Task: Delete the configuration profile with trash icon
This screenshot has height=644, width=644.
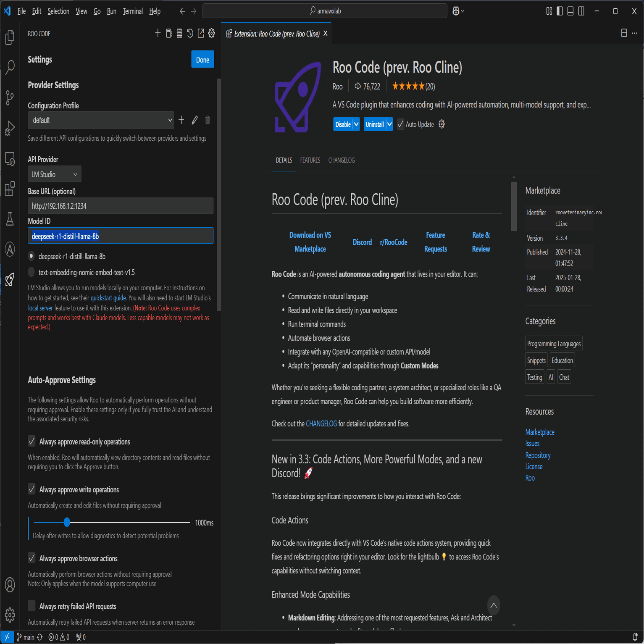Action: pyautogui.click(x=208, y=120)
